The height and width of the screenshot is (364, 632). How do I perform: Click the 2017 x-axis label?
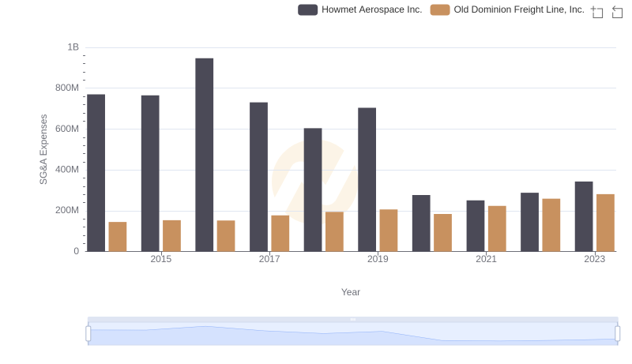(x=269, y=259)
